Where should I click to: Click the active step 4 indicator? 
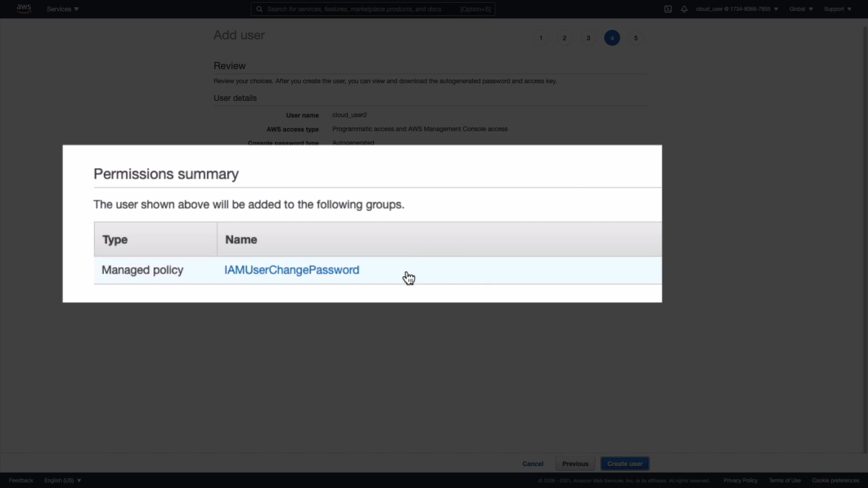tap(612, 38)
